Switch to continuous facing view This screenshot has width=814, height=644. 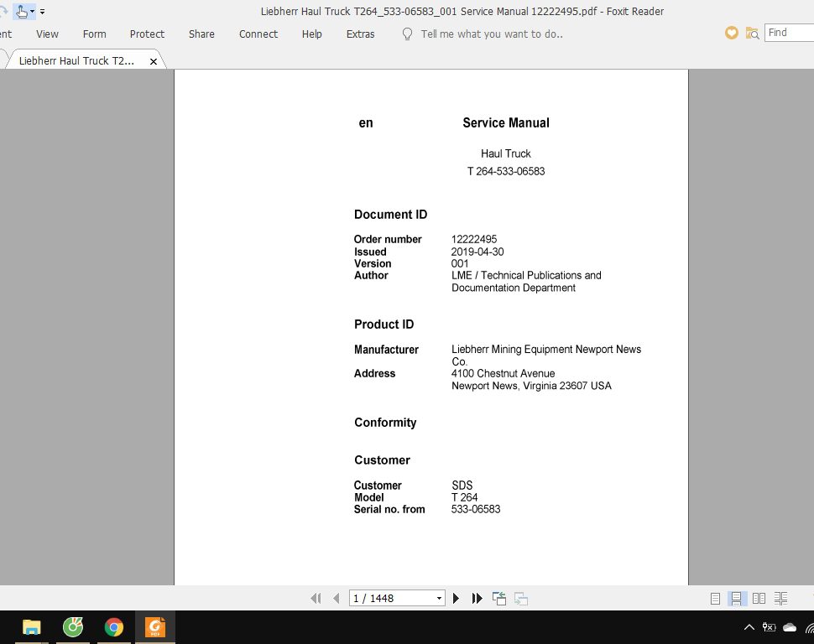click(x=780, y=599)
